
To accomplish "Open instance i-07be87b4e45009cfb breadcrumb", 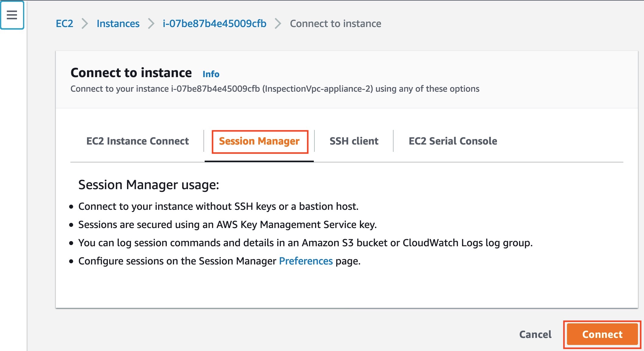I will [214, 24].
